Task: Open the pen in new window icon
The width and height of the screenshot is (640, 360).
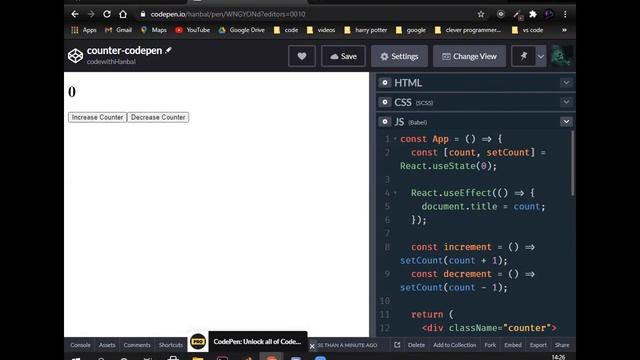Action: pyautogui.click(x=397, y=345)
